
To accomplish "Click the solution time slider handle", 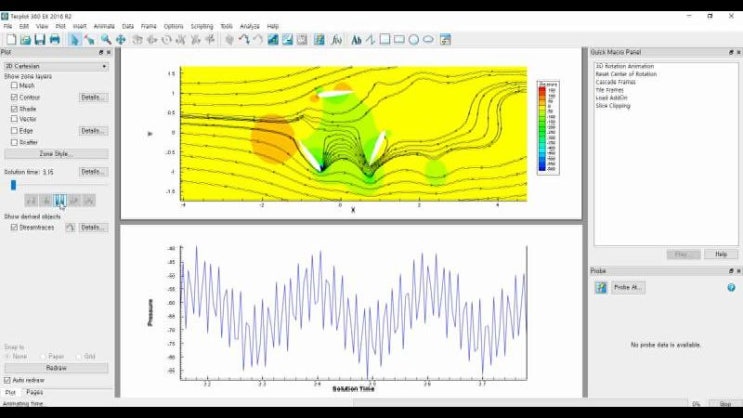I will click(x=13, y=185).
